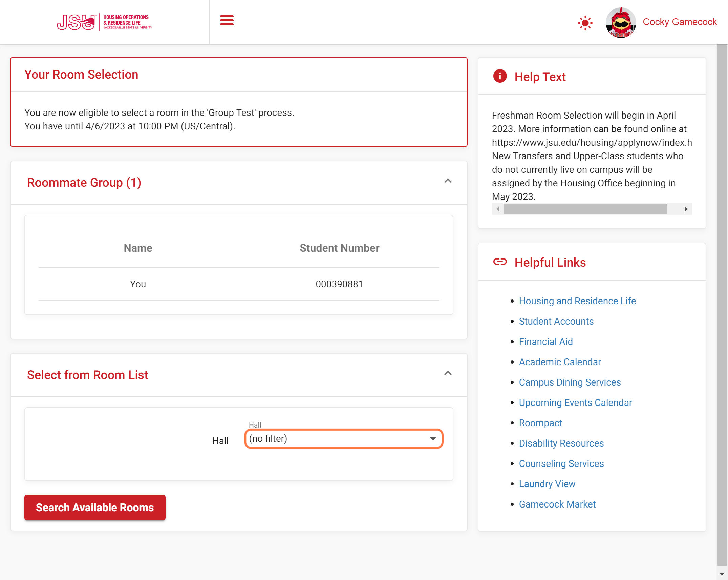728x580 pixels.
Task: Open Housing and Residence Life link
Action: [577, 301]
